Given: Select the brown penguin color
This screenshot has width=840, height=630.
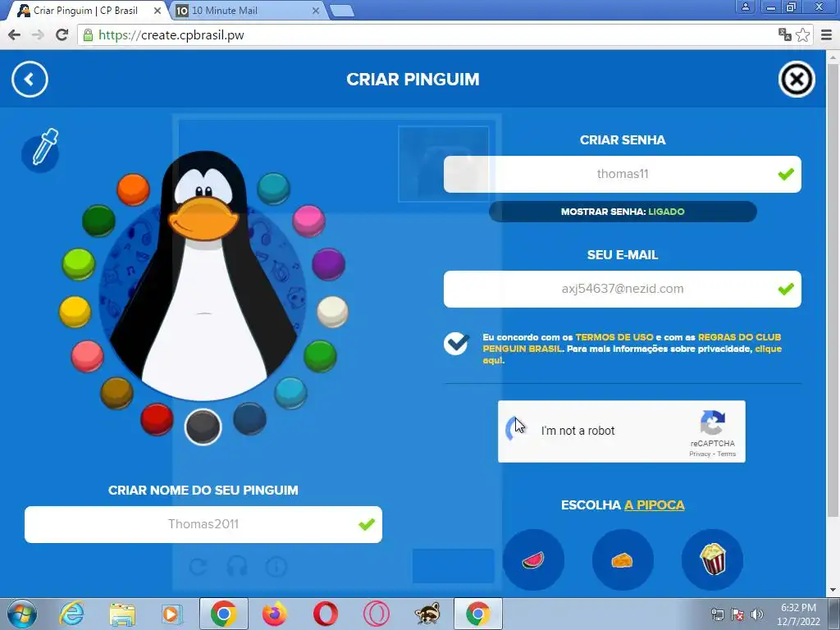Looking at the screenshot, I should pos(116,393).
